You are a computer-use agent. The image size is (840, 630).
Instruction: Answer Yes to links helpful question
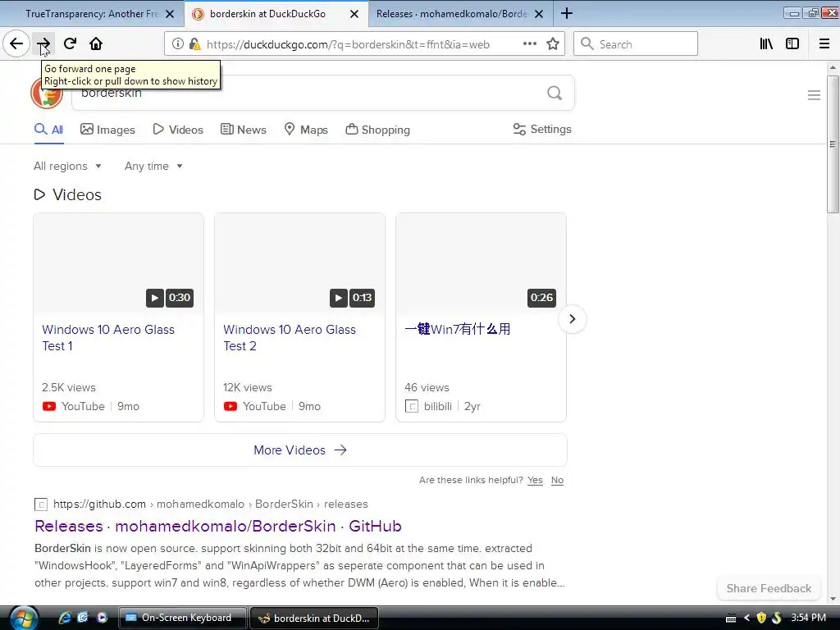pos(535,480)
